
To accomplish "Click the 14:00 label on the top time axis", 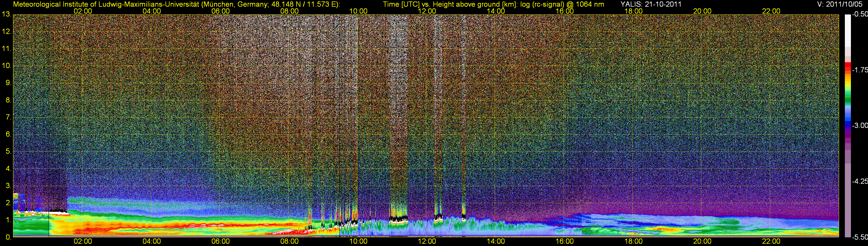I will tap(496, 11).
